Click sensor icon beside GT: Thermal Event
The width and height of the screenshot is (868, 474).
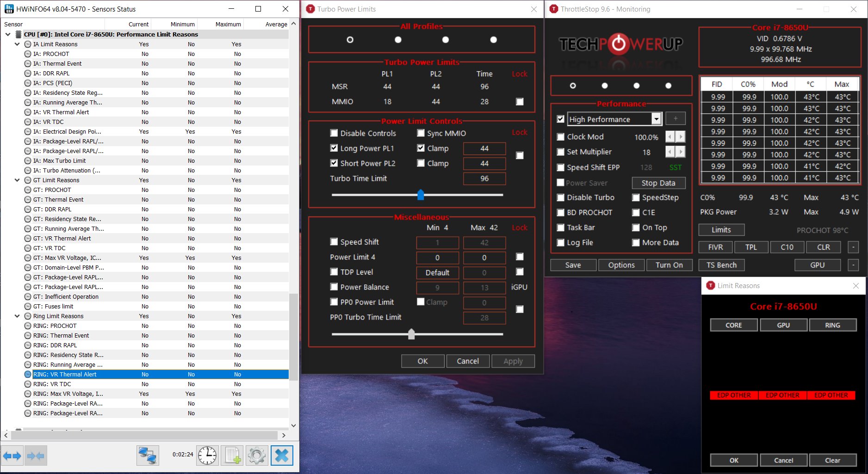28,200
